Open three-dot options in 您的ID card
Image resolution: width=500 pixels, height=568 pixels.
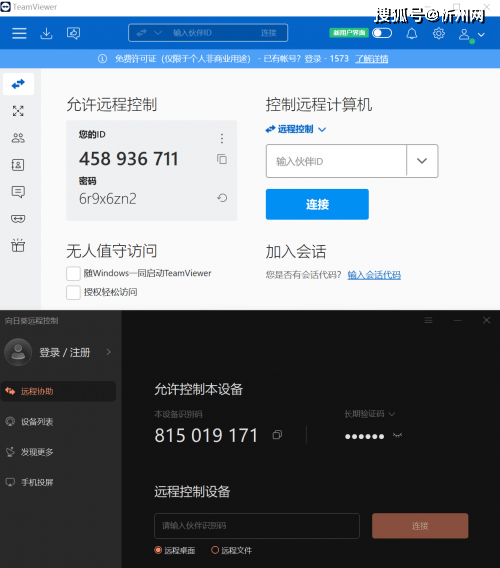pyautogui.click(x=222, y=138)
